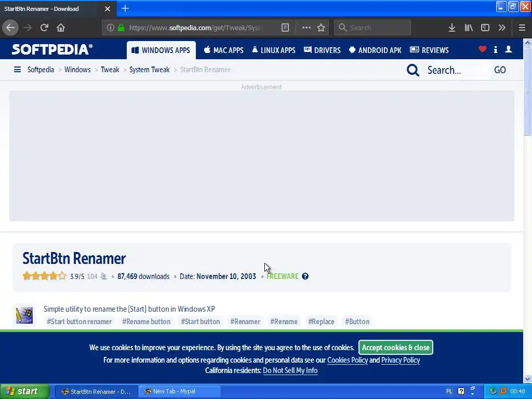Image resolution: width=532 pixels, height=399 pixels.
Task: Click the FREEWARE license label
Action: 282,276
